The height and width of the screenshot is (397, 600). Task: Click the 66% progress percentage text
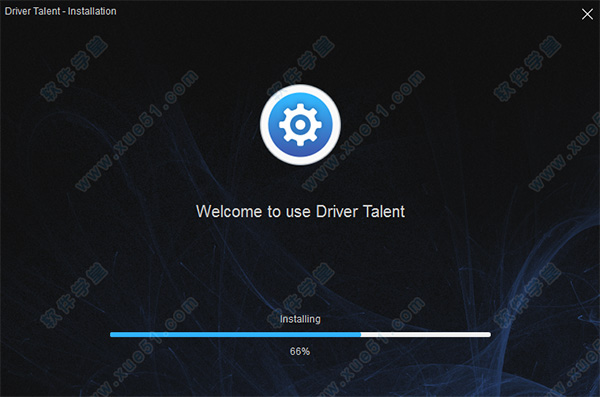(x=300, y=351)
